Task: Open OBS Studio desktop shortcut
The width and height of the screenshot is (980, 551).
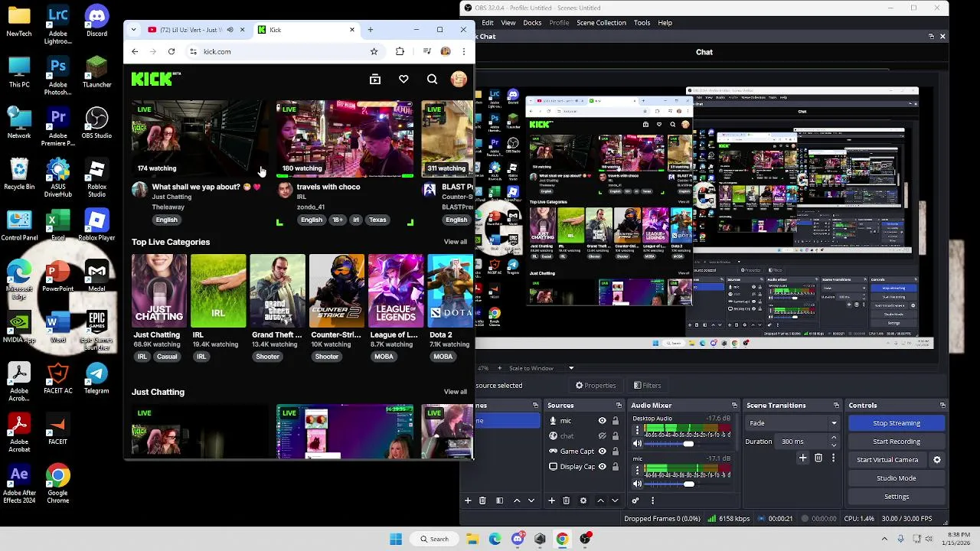Action: 96,122
